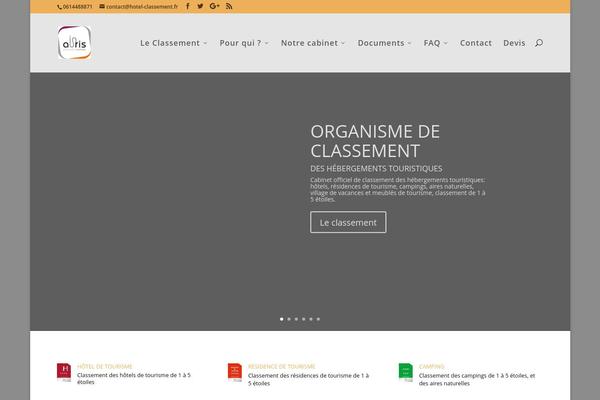The height and width of the screenshot is (400, 600).
Task: Click the Alris logo
Action: (x=74, y=42)
